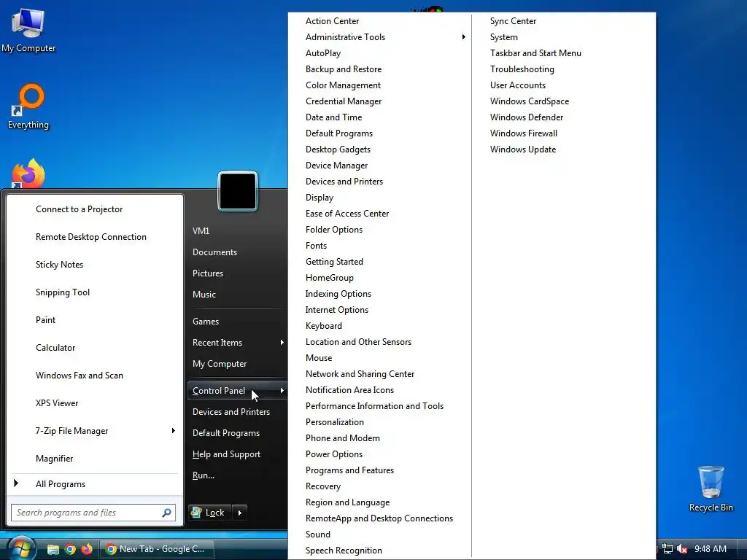Open My Computer in Start menu right pane
Image resolution: width=747 pixels, height=560 pixels.
pyautogui.click(x=220, y=364)
